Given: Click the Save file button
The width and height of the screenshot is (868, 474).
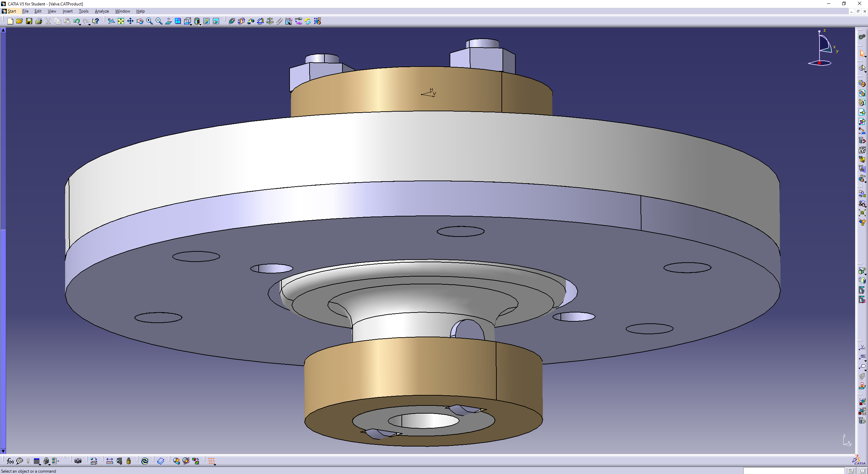Looking at the screenshot, I should click(x=29, y=21).
